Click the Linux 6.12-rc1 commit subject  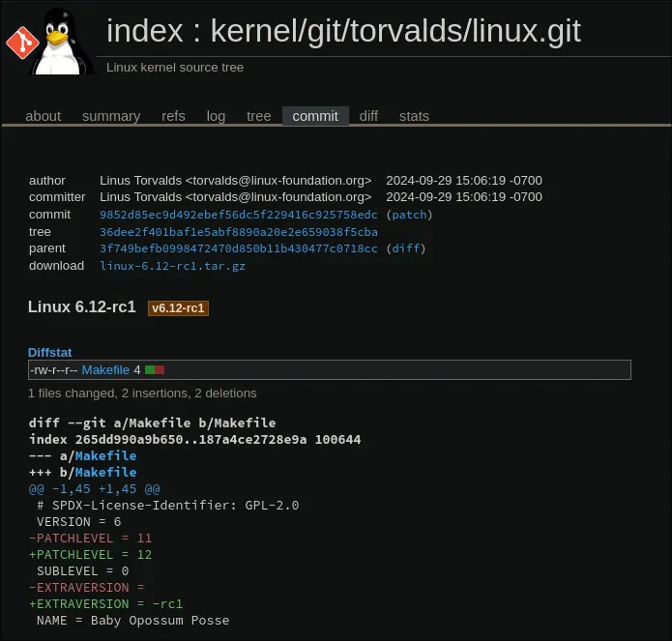[82, 307]
